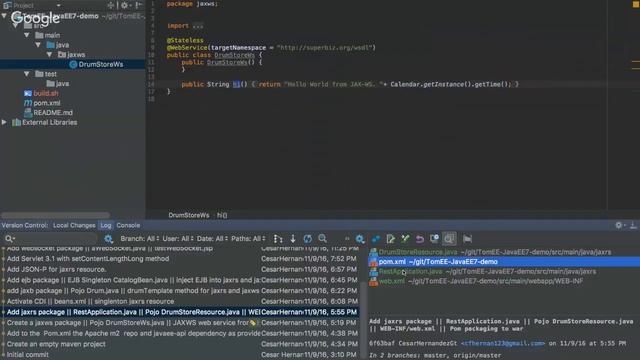Click the DrumStoreWs class icon
Image resolution: width=640 pixels, height=360 pixels.
tap(73, 64)
